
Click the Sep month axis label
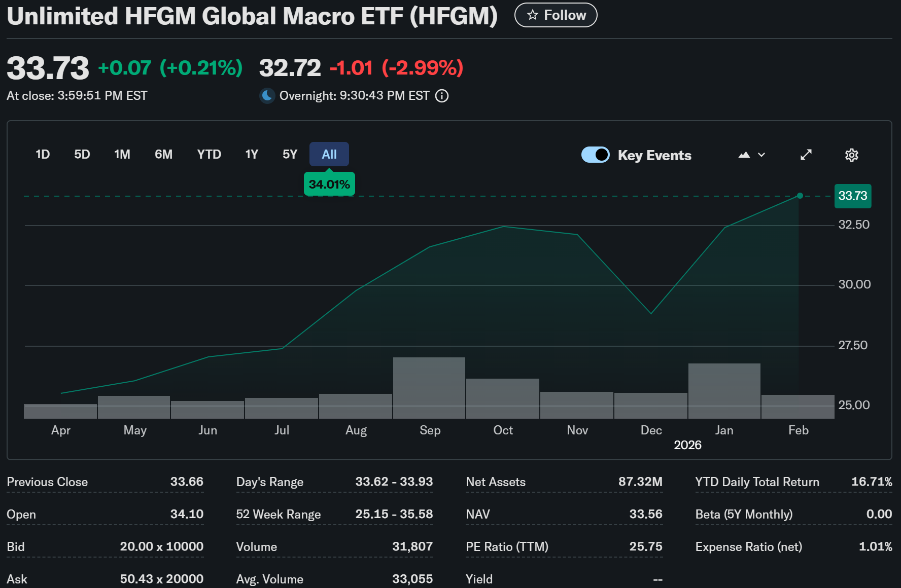430,430
